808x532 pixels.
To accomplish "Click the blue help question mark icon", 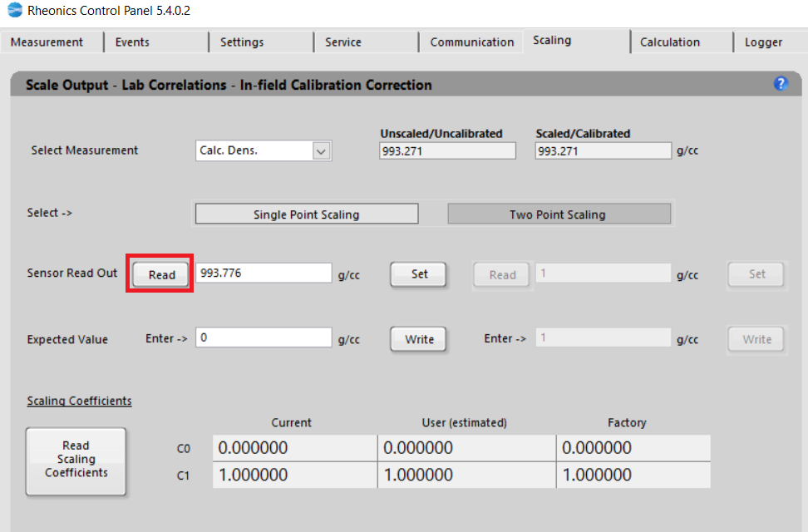I will click(781, 84).
